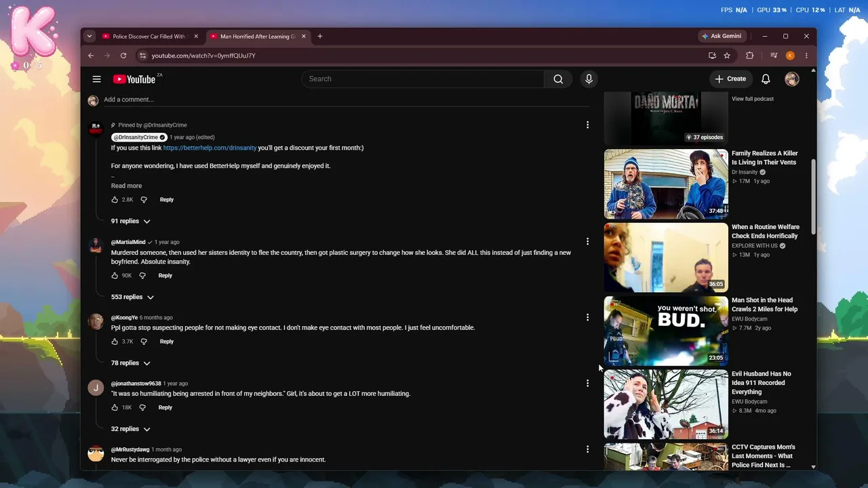The width and height of the screenshot is (868, 488).
Task: Open video title Family Realizes A Killer
Action: [x=765, y=158]
